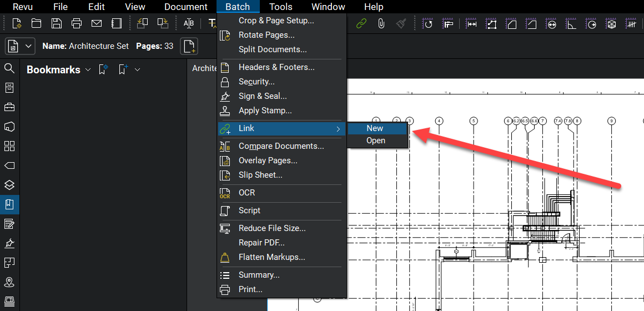Click the Create Bookmarks star icon
The width and height of the screenshot is (644, 311).
coord(103,69)
